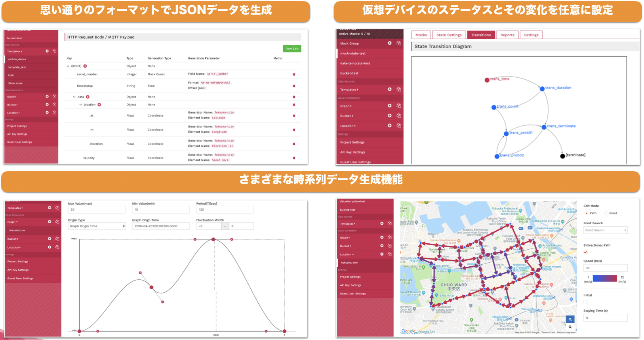Image resolution: width=644 pixels, height=340 pixels.
Task: Collapse the location object chevron
Action: [80, 105]
